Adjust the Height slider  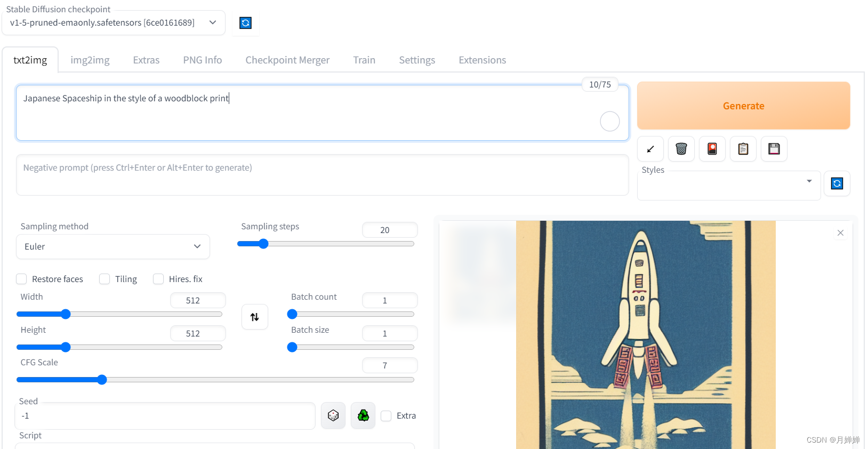click(x=119, y=347)
